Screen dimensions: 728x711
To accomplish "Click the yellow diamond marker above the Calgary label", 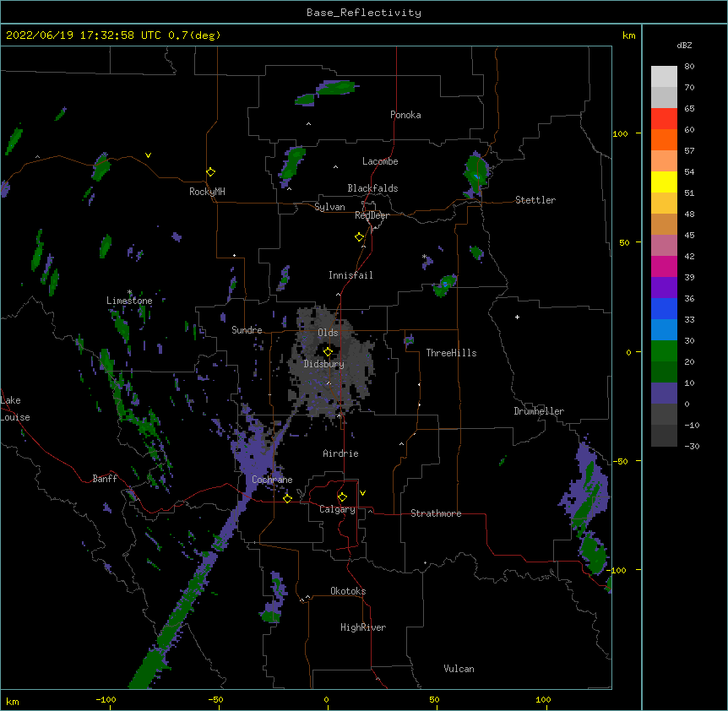I will tap(342, 497).
